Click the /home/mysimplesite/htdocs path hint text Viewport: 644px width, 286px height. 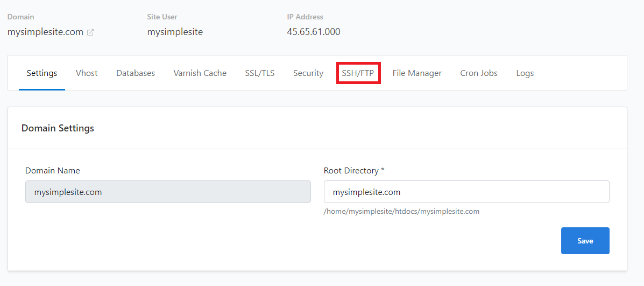[x=401, y=212]
